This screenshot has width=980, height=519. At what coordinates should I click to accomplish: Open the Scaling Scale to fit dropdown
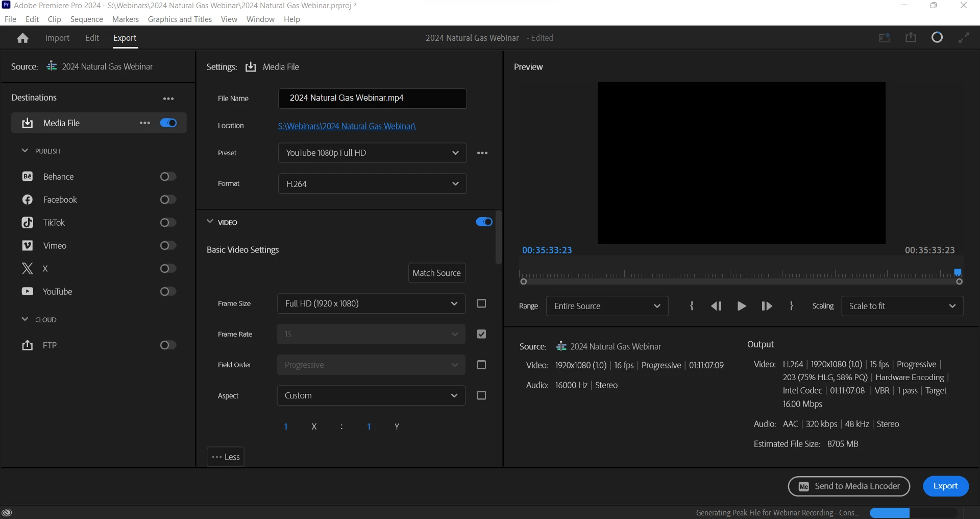[x=902, y=306]
